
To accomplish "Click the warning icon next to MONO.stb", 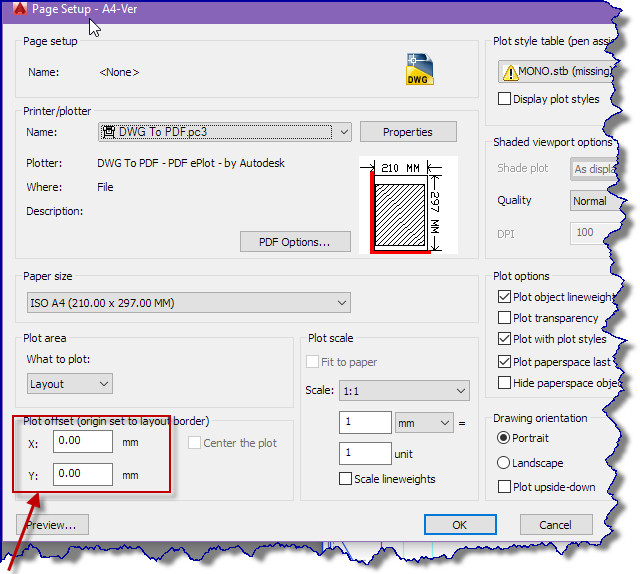I will pos(510,73).
